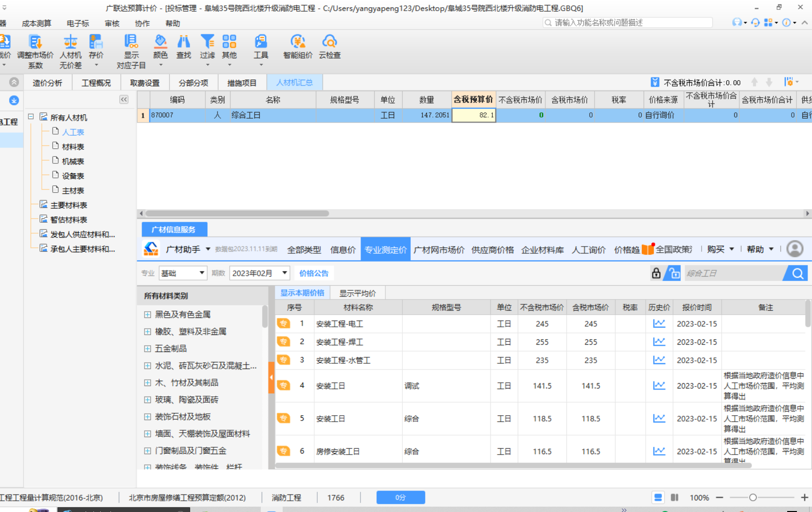Screen dimensions: 812x512
Task: Click the magnifier search button for 综合工日
Action: click(797, 273)
